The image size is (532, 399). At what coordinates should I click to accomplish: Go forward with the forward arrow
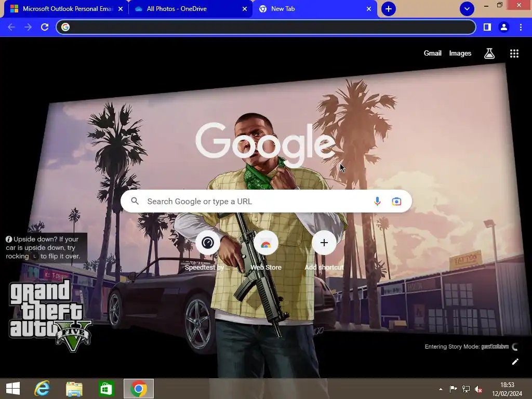click(x=28, y=27)
